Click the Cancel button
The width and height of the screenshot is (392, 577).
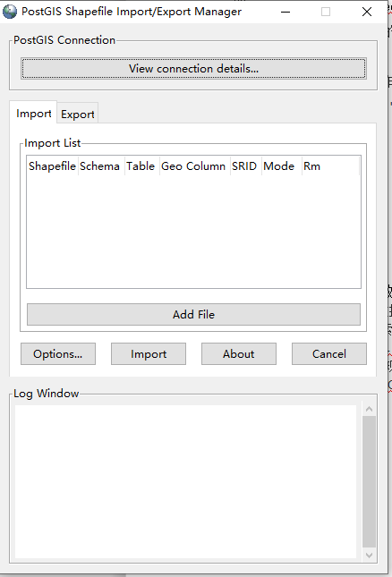point(329,354)
